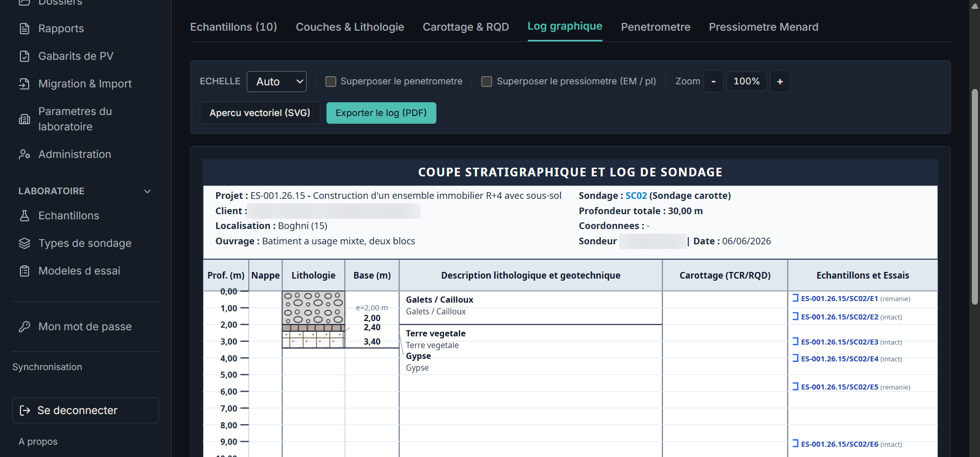Screen dimensions: 980x457
Task: Click the Se deconnecter button
Action: coord(85,410)
